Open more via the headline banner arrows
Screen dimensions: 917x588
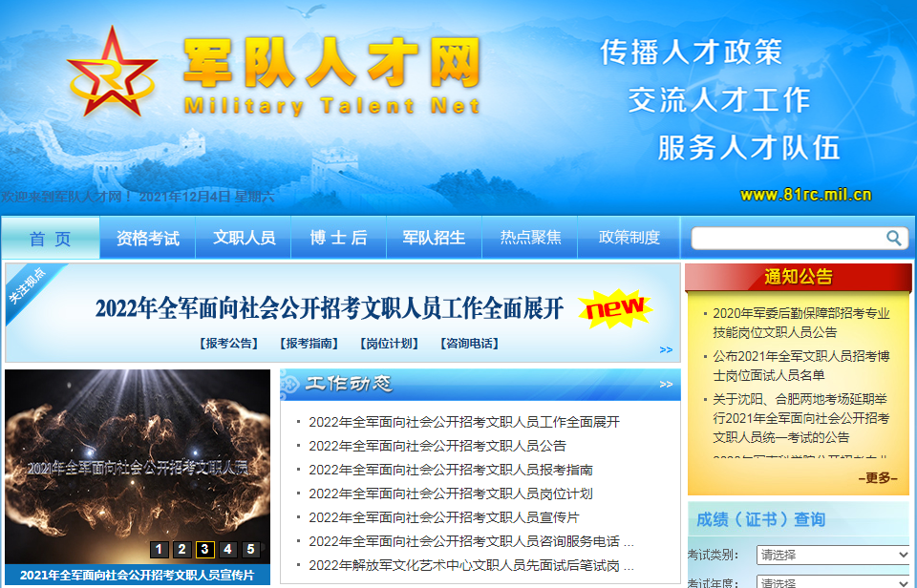click(x=666, y=349)
